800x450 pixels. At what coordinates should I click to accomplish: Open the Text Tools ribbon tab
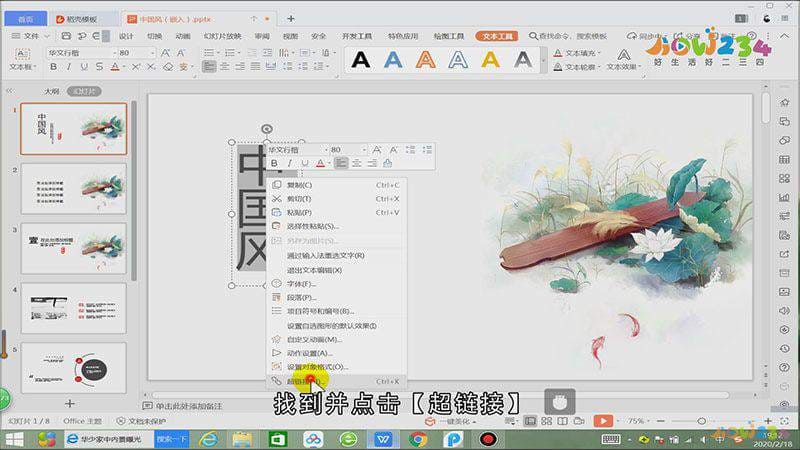pyautogui.click(x=497, y=36)
